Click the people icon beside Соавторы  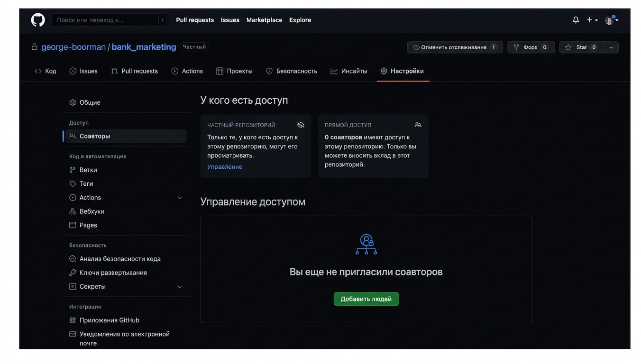click(x=73, y=136)
